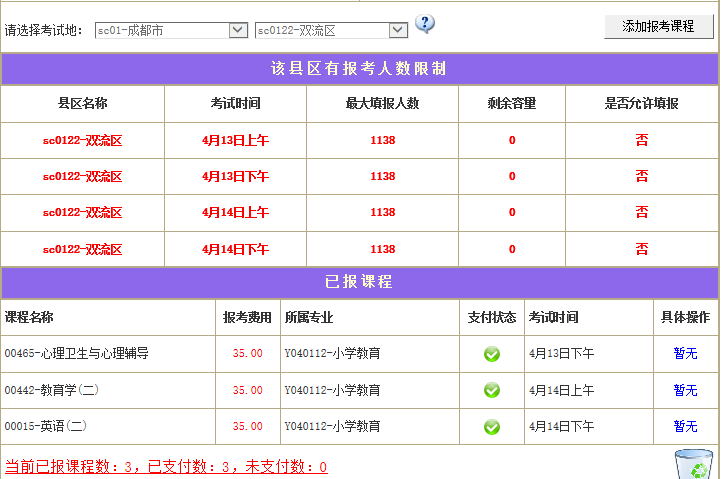Click green paid checkmark for 00015-英语(二)
The image size is (721, 479).
click(492, 427)
